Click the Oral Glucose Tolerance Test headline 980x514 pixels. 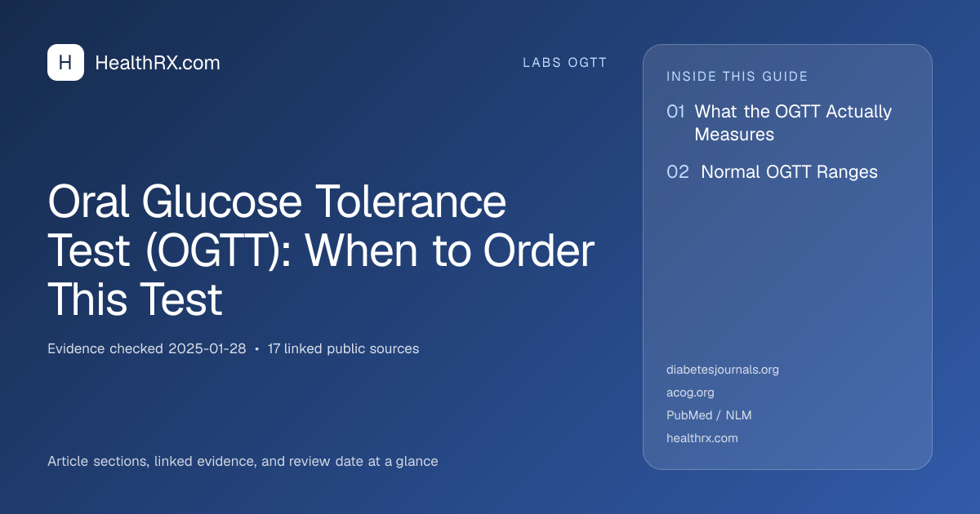(321, 251)
